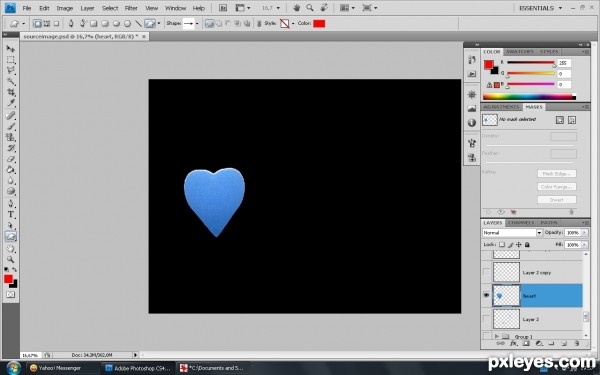
Task: Click the color spectrum ramp bar
Action: coord(529,97)
